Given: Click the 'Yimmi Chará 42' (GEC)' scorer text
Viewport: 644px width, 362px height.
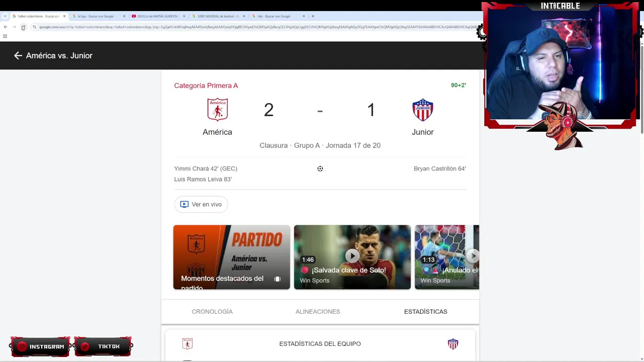Looking at the screenshot, I should point(206,169).
